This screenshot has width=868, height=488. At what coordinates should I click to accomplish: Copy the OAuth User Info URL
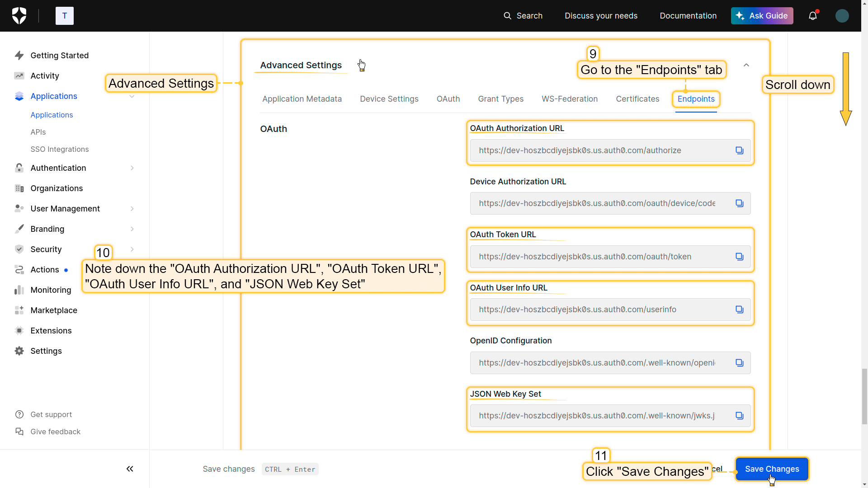tap(739, 310)
